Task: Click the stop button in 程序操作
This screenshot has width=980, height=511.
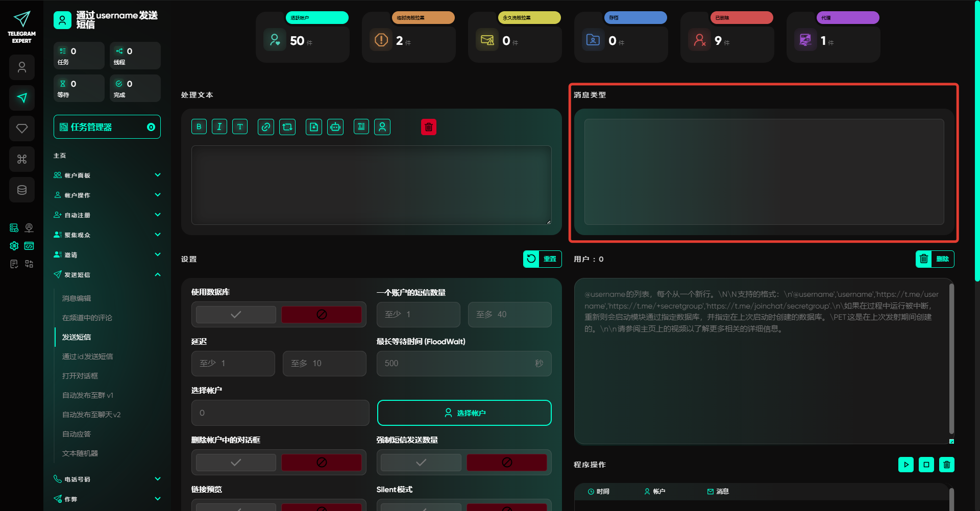Action: click(926, 465)
